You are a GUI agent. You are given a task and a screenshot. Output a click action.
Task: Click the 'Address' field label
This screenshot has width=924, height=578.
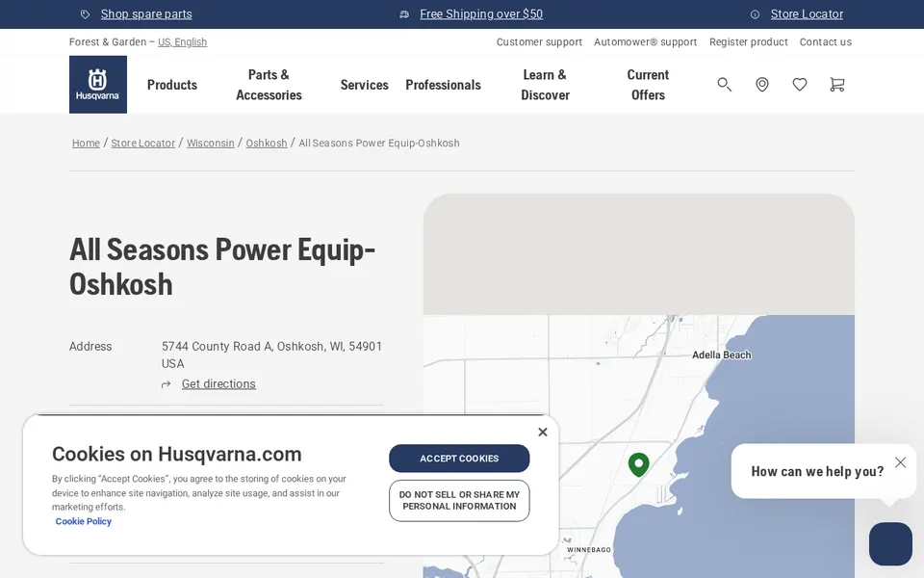point(90,346)
